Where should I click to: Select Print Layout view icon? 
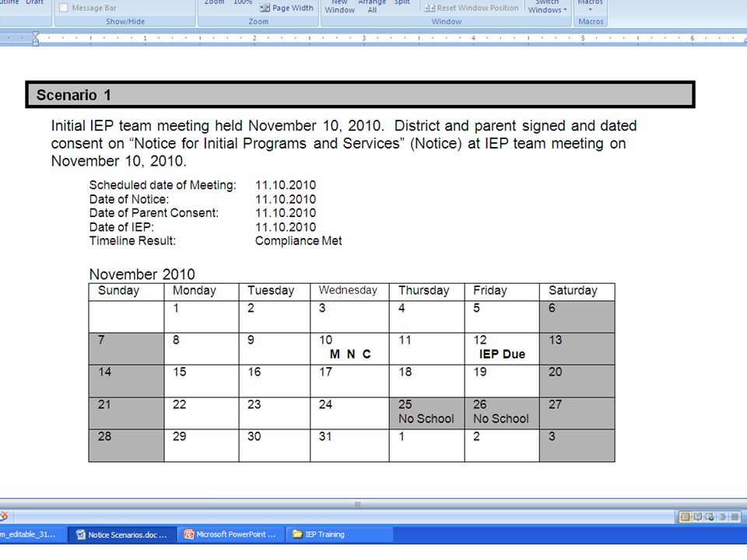685,516
